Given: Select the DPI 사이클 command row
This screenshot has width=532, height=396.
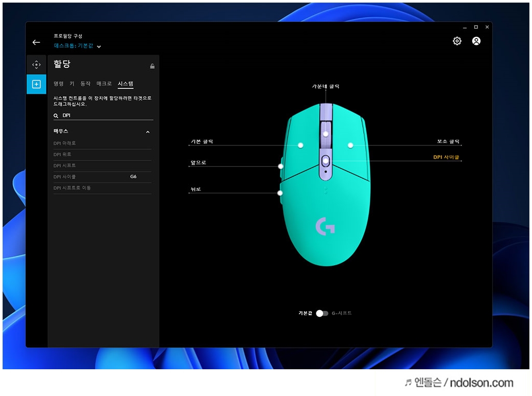Looking at the screenshot, I should coord(102,177).
